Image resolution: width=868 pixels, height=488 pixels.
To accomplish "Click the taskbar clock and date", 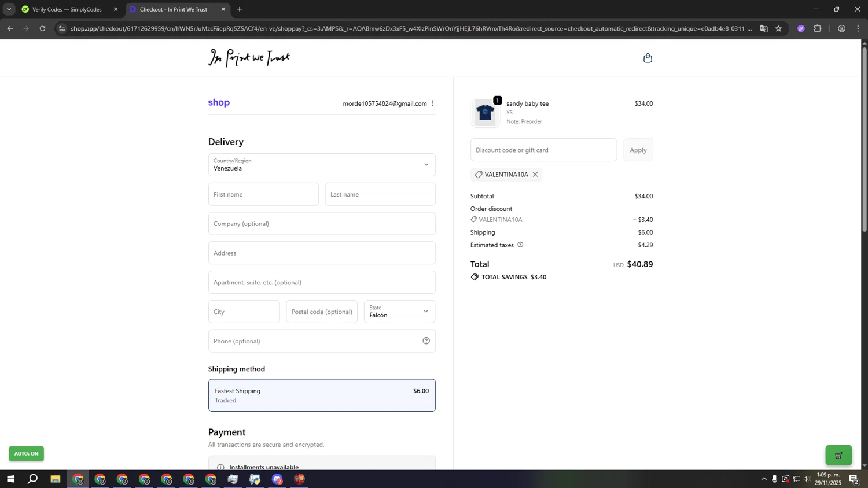I will pos(829,479).
